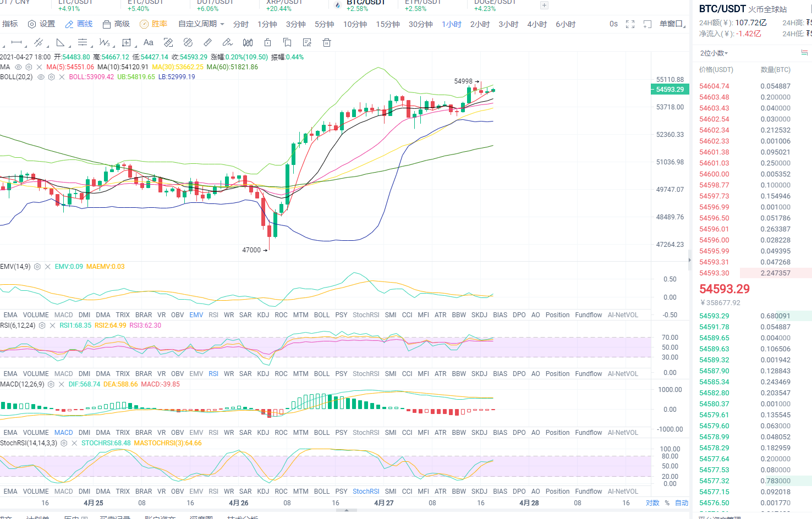
Task: Open the 设置 settings gear
Action: 41,24
